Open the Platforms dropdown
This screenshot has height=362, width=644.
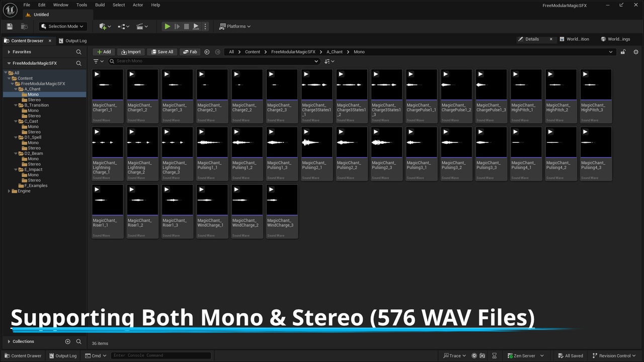(235, 26)
